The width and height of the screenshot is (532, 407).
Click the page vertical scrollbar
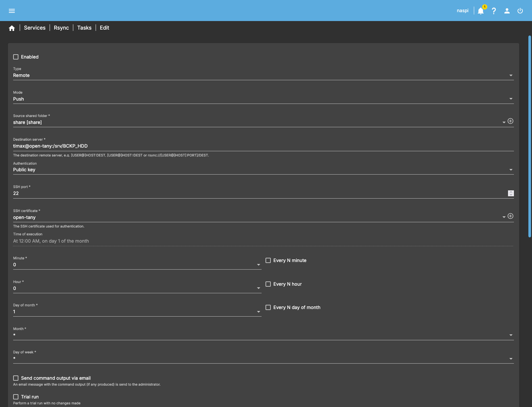[530, 136]
